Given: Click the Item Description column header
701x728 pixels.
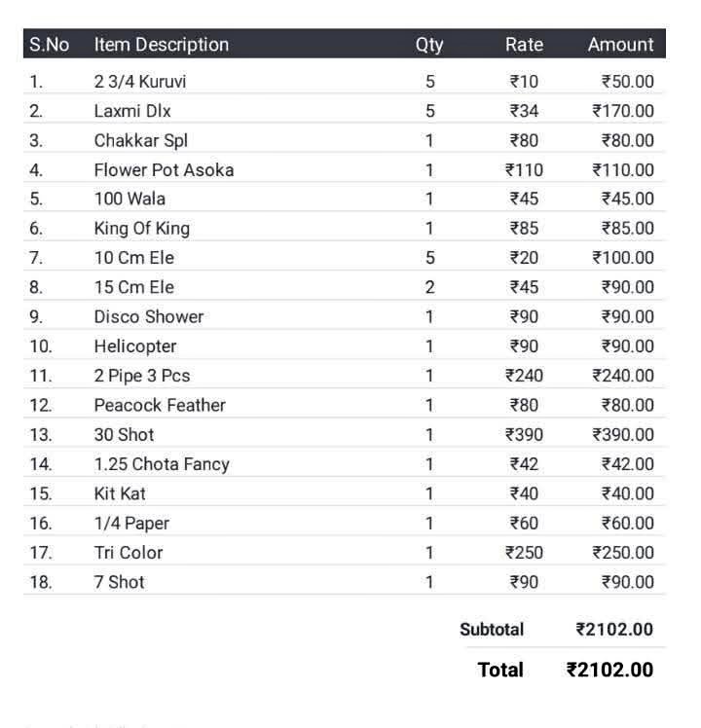Looking at the screenshot, I should [162, 45].
